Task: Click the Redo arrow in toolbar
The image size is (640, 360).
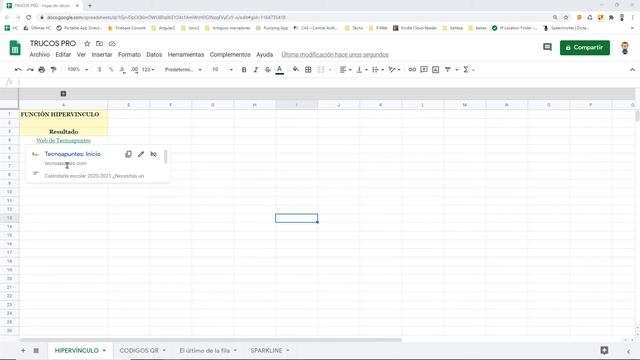Action: click(x=30, y=70)
